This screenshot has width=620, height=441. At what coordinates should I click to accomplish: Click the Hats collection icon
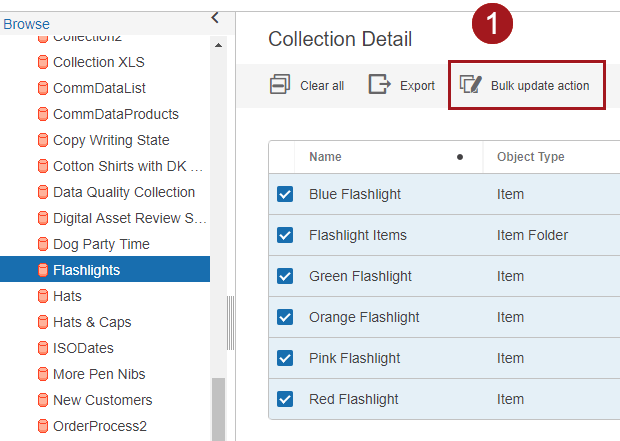43,296
